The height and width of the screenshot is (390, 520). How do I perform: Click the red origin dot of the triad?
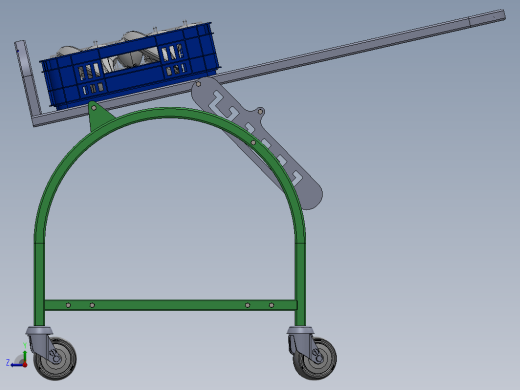[25, 365]
